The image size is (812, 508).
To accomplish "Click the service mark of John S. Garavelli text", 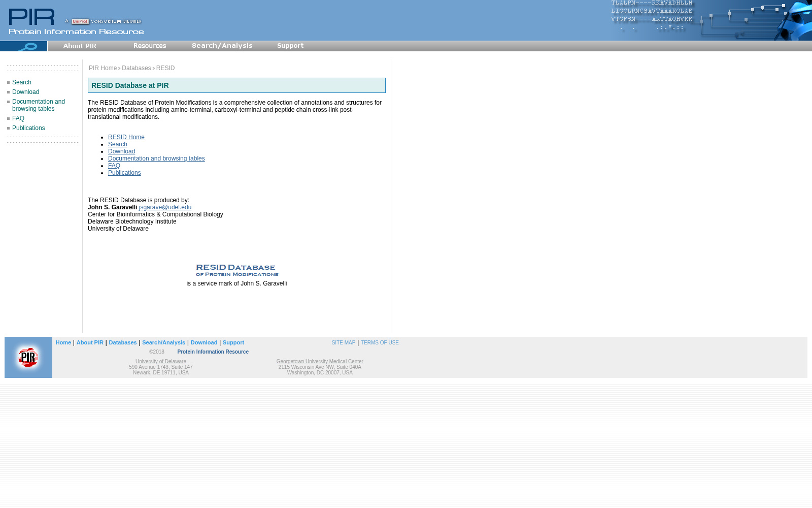I will pos(236,283).
